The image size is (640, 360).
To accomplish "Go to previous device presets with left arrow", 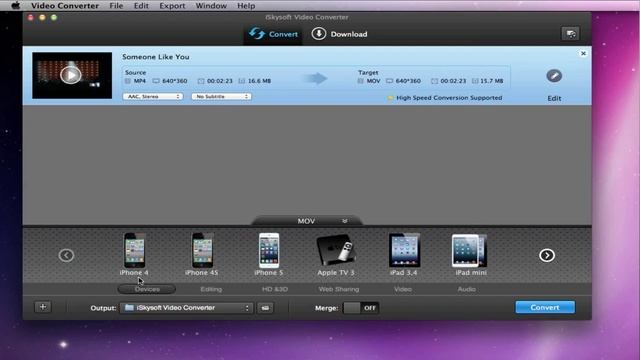I will click(66, 256).
